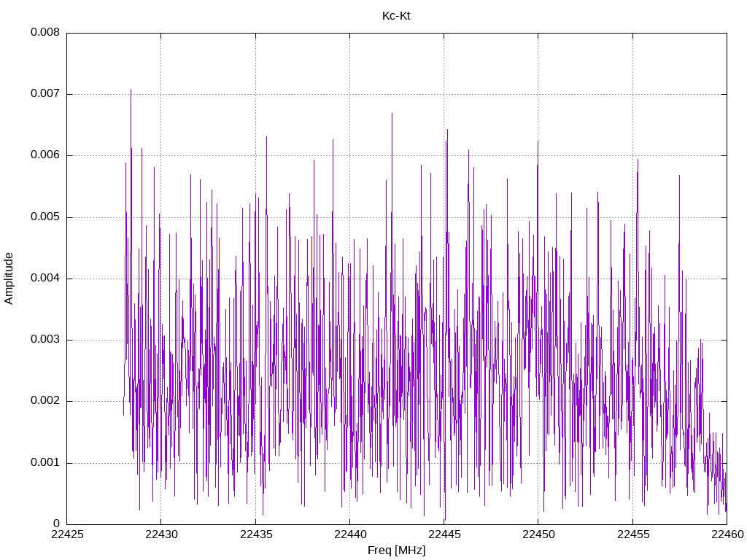Click the 0.008 y-axis tick label
Image resolution: width=747 pixels, height=560 pixels.
pos(45,32)
